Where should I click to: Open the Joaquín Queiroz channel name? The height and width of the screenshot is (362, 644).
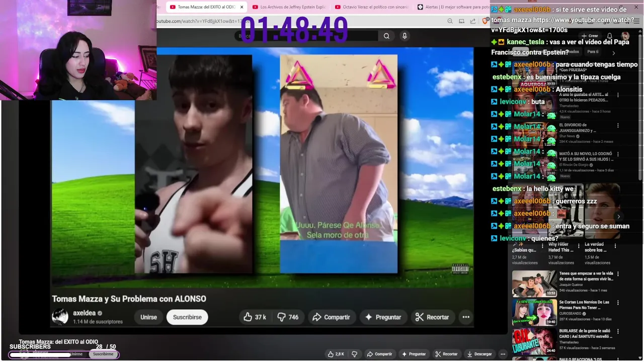pos(571,285)
